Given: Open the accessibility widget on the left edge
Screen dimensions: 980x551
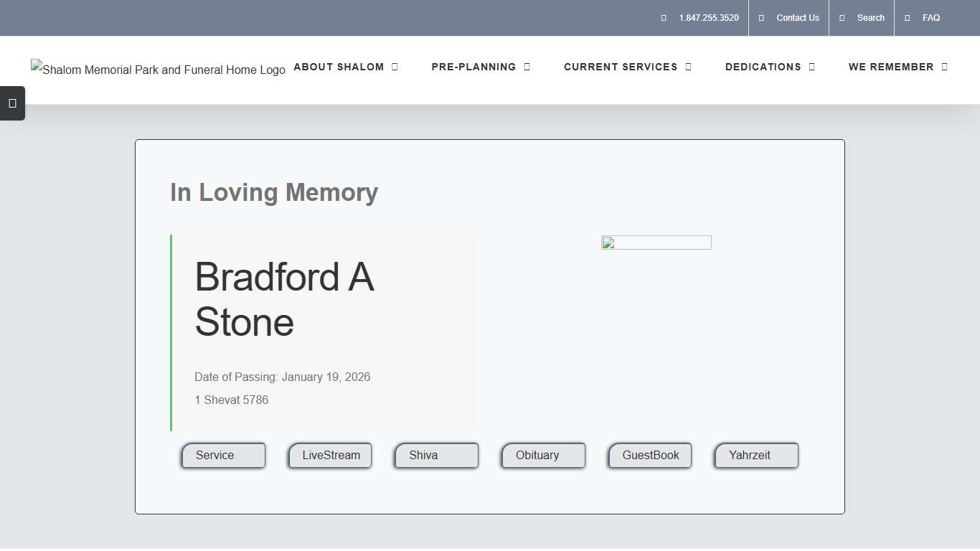Looking at the screenshot, I should pyautogui.click(x=12, y=103).
